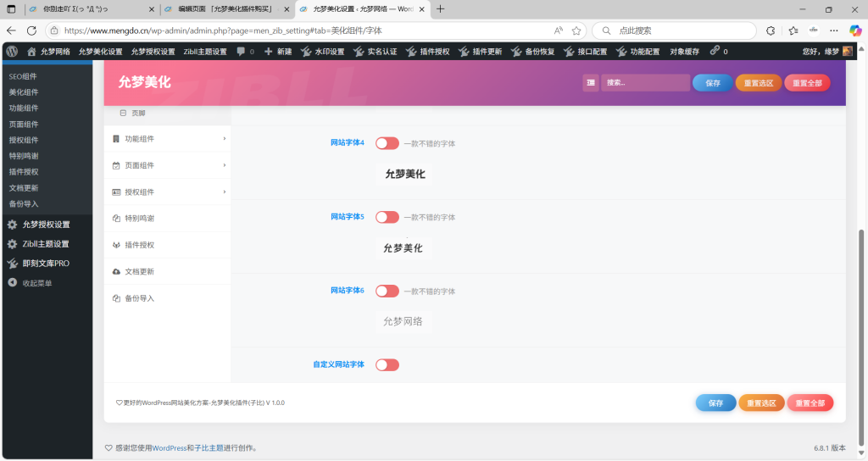Click the favorite star icon in address bar
Viewport: 868px width, 461px height.
coord(576,31)
